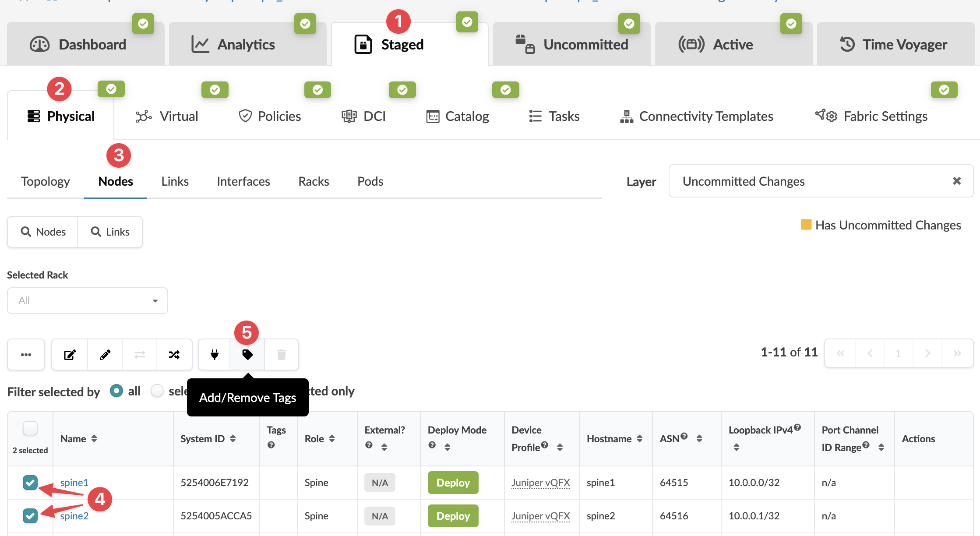980x536 pixels.
Task: Click the Add/Remove Tags tag icon
Action: 247,354
